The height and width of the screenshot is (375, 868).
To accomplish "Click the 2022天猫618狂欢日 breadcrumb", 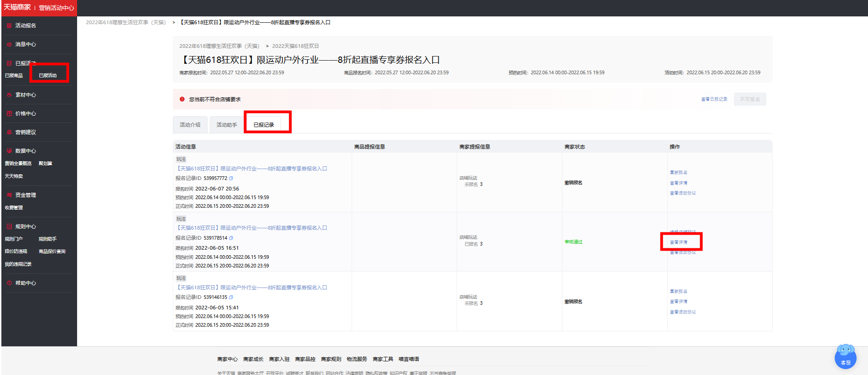I will click(296, 46).
